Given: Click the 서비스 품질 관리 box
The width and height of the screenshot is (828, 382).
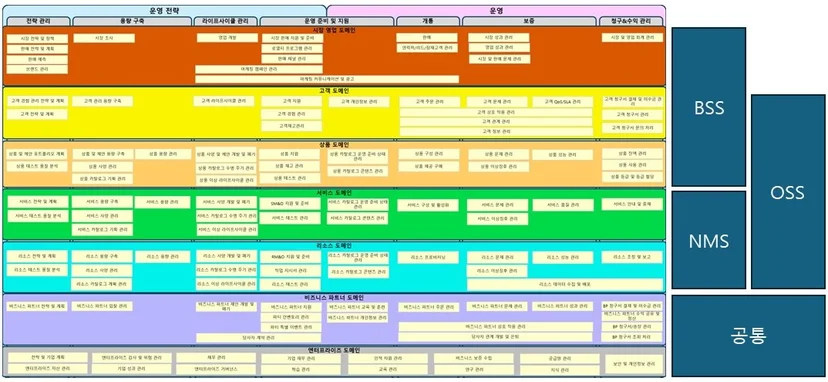Looking at the screenshot, I should point(563,205).
